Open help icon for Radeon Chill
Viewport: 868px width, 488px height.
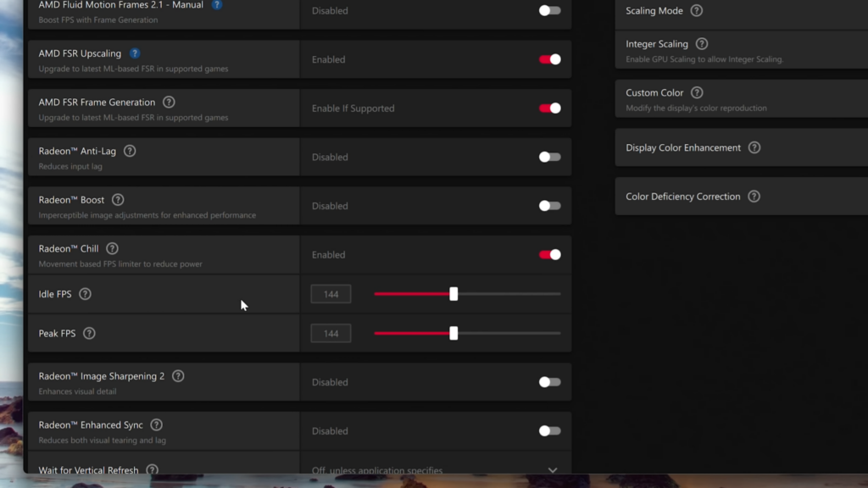pos(112,248)
